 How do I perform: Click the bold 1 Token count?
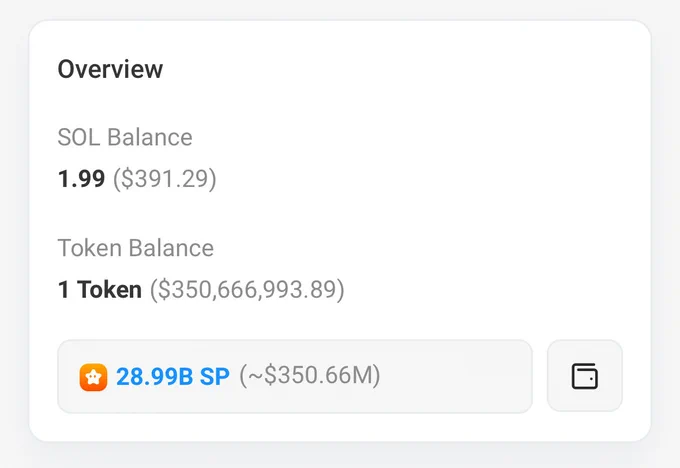coord(100,289)
